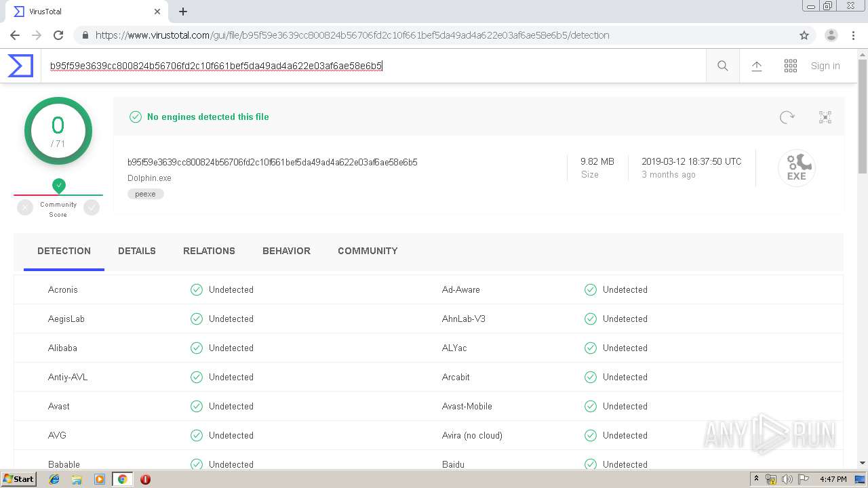This screenshot has width=868, height=488.
Task: Click the similar-files graph icon
Action: 825,117
